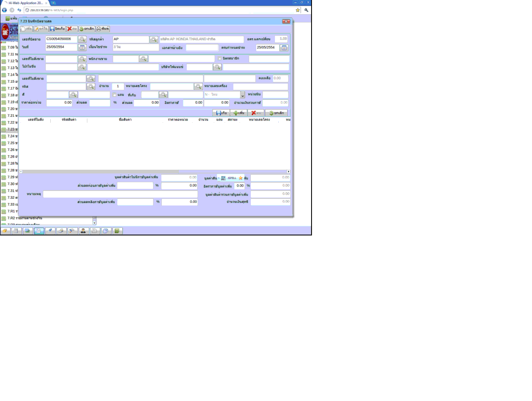Click the star icon in the ISPELL overlay
Screen dimensions: 532x401
240,178
